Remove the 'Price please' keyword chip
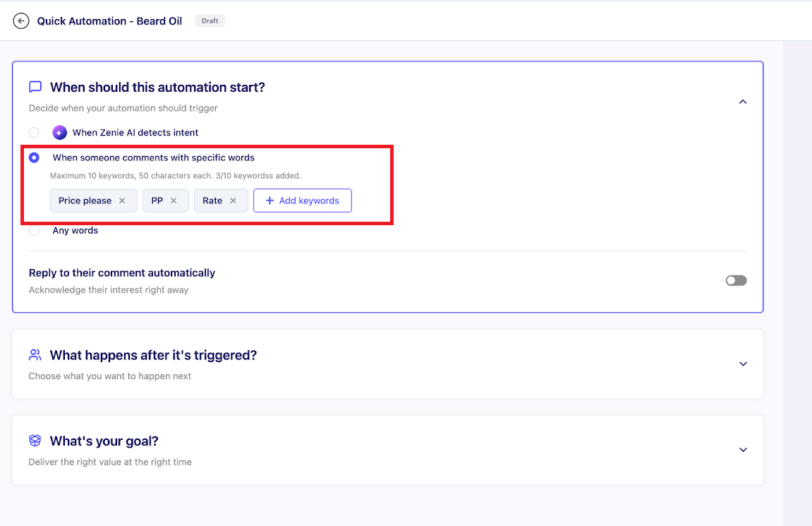Viewport: 812px width, 526px height. [x=122, y=201]
